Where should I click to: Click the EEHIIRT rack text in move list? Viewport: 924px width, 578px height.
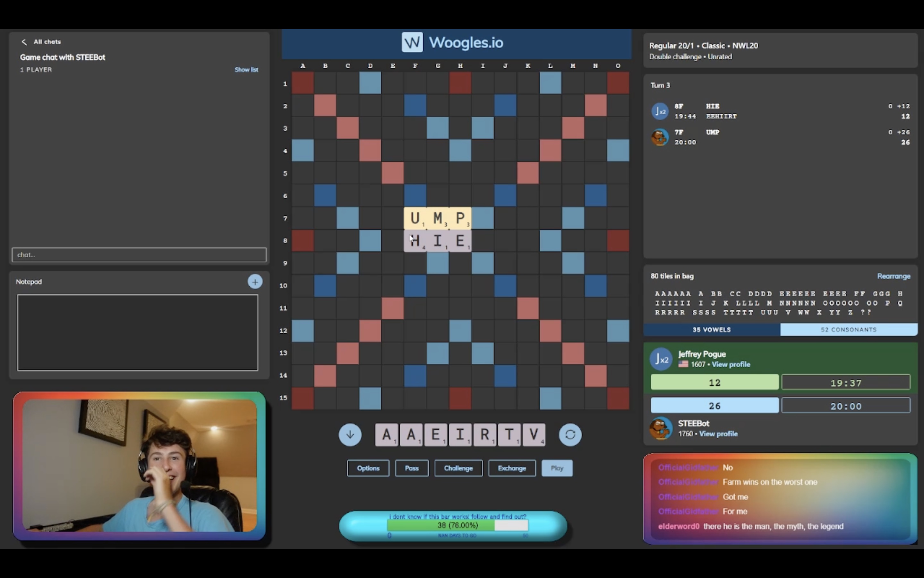point(721,116)
